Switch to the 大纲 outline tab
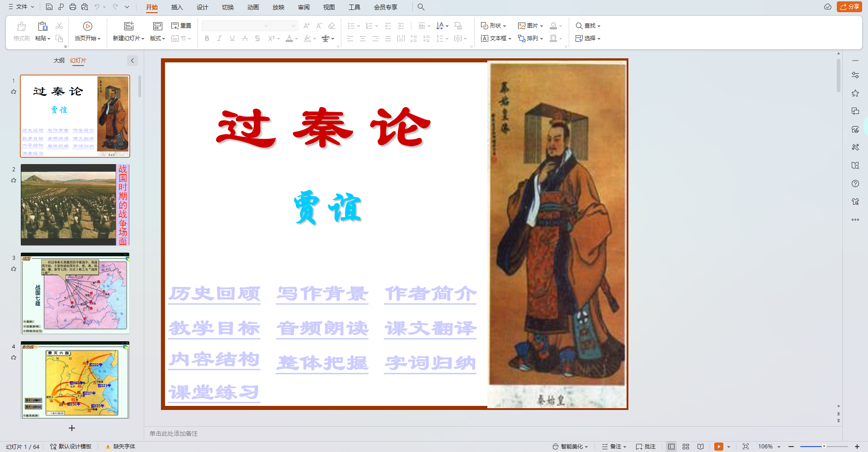868x452 pixels. click(x=59, y=61)
